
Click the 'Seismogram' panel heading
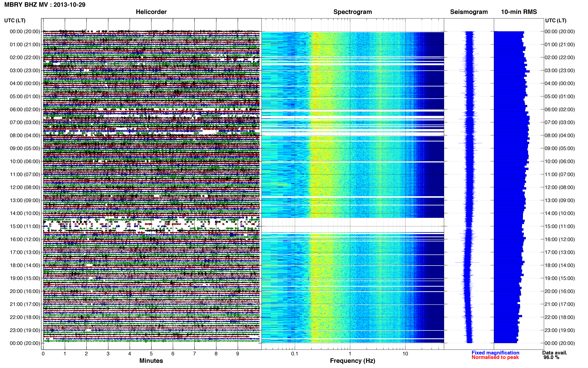pos(469,12)
